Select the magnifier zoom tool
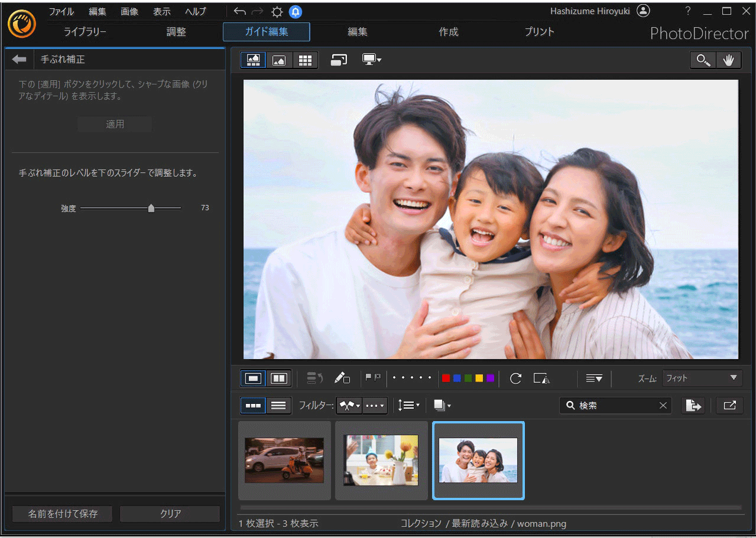Screen dimensions: 756x538 coord(703,60)
